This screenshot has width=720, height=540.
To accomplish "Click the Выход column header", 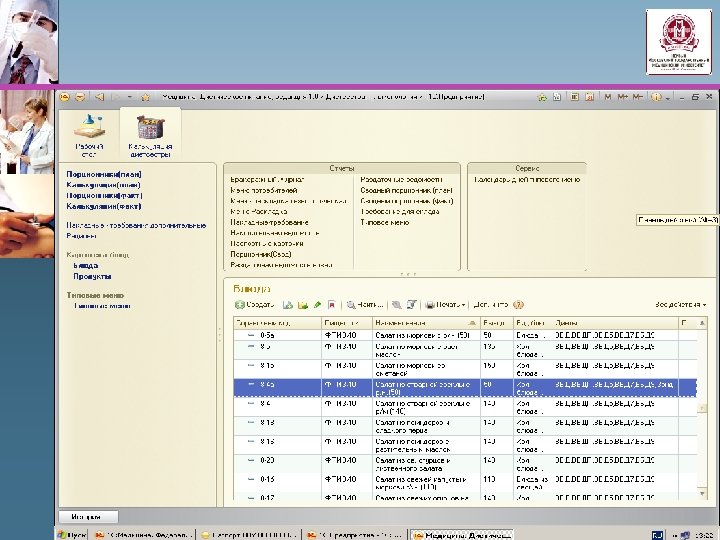I will click(497, 323).
